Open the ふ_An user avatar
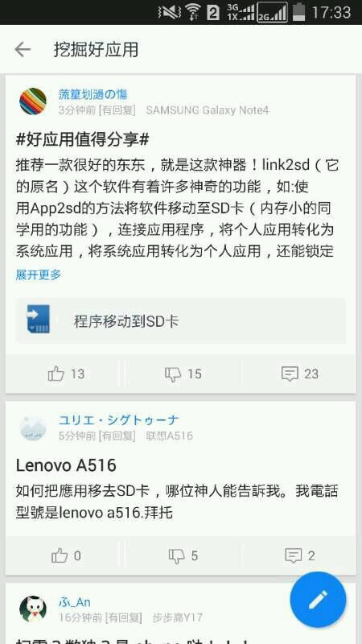 coord(33,609)
